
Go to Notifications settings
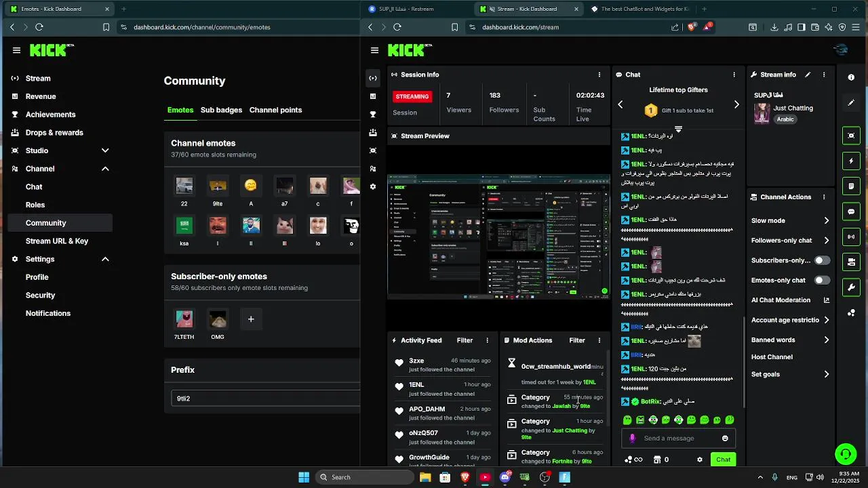[48, 313]
